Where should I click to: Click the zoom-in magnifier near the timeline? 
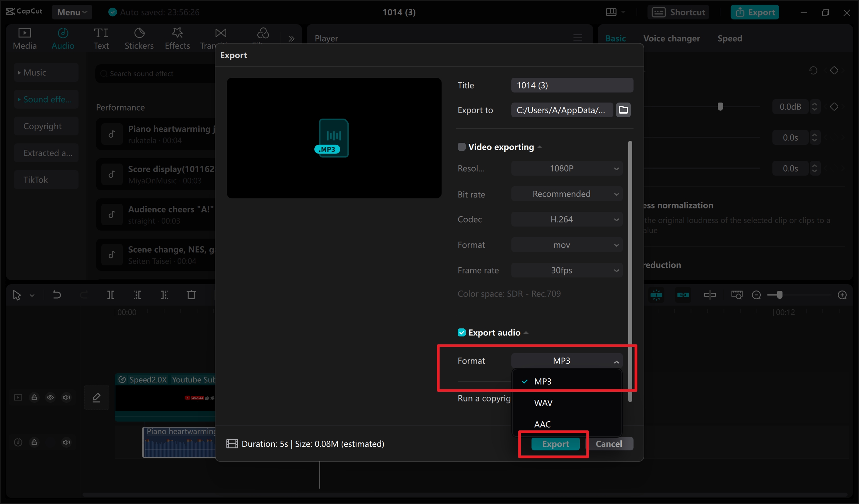click(x=843, y=295)
